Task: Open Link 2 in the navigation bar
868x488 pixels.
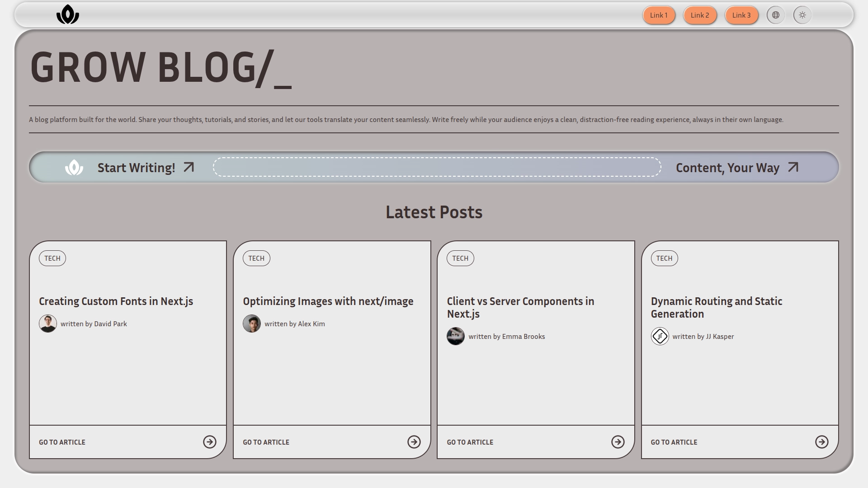Action: click(700, 15)
